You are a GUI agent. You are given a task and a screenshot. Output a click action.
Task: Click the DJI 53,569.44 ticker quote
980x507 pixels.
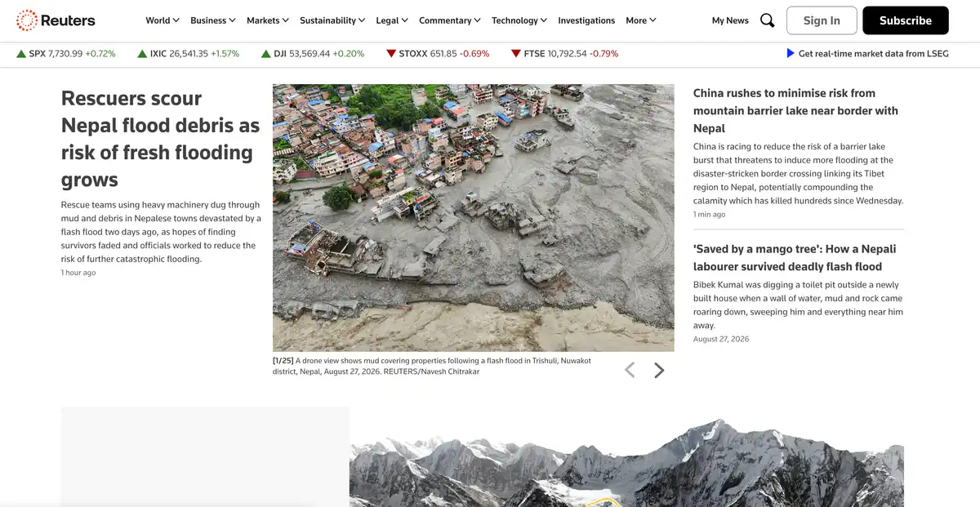tap(313, 54)
